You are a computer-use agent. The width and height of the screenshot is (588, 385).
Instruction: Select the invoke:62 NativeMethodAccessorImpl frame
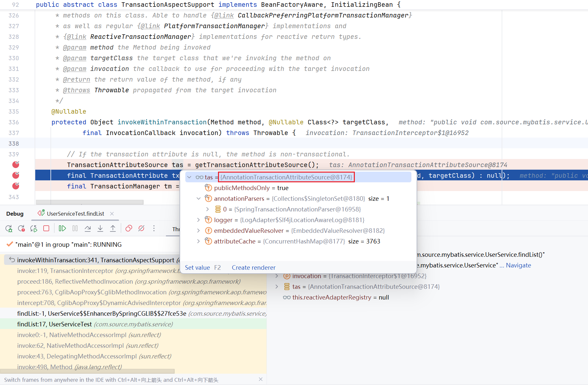(x=133, y=345)
